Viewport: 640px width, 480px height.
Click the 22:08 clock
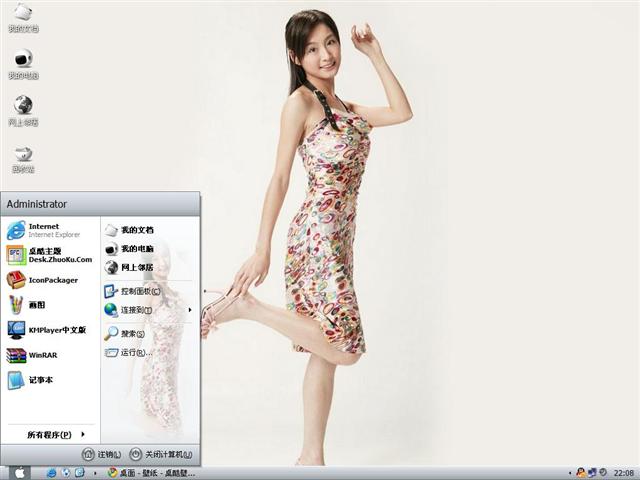tap(624, 473)
